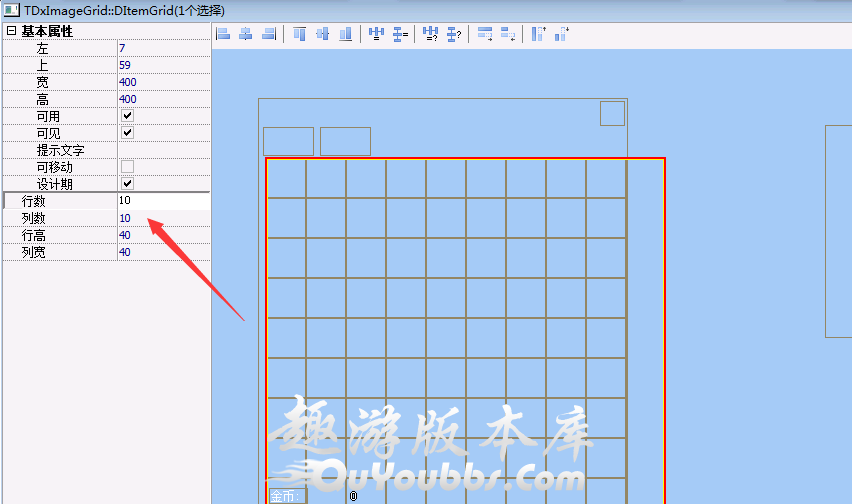Image resolution: width=852 pixels, height=504 pixels.
Task: Click the make-shorter icon with down arrow
Action: [x=562, y=34]
